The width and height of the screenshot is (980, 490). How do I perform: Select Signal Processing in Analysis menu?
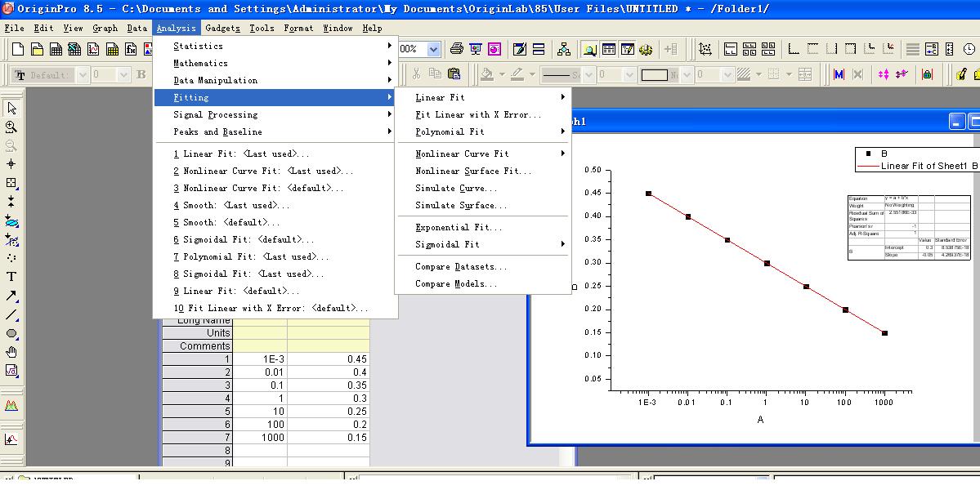[x=275, y=115]
